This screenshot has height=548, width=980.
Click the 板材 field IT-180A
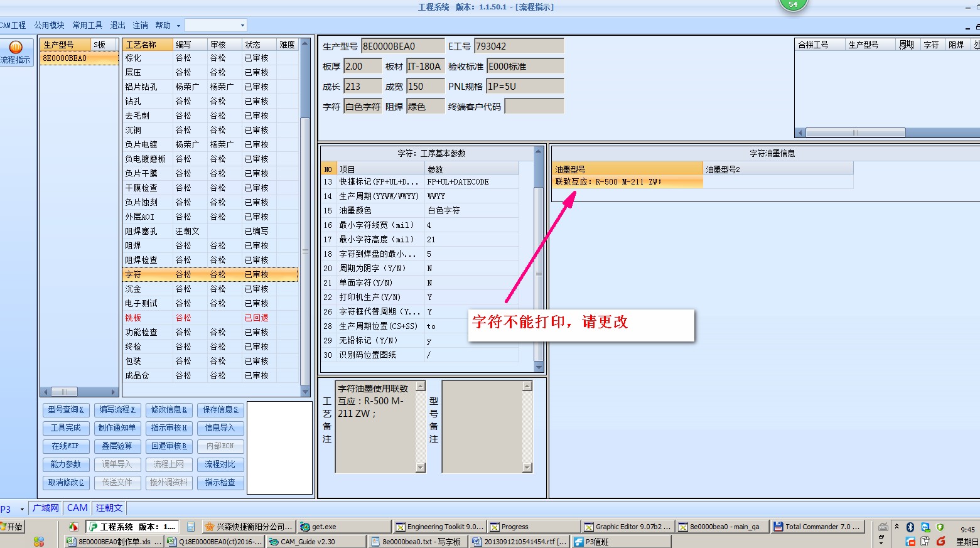point(425,67)
